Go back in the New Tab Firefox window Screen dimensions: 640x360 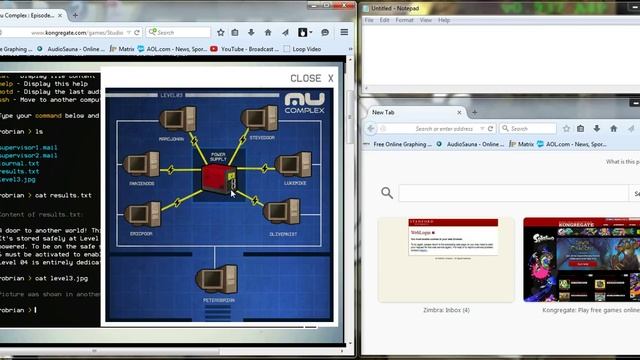pyautogui.click(x=371, y=129)
